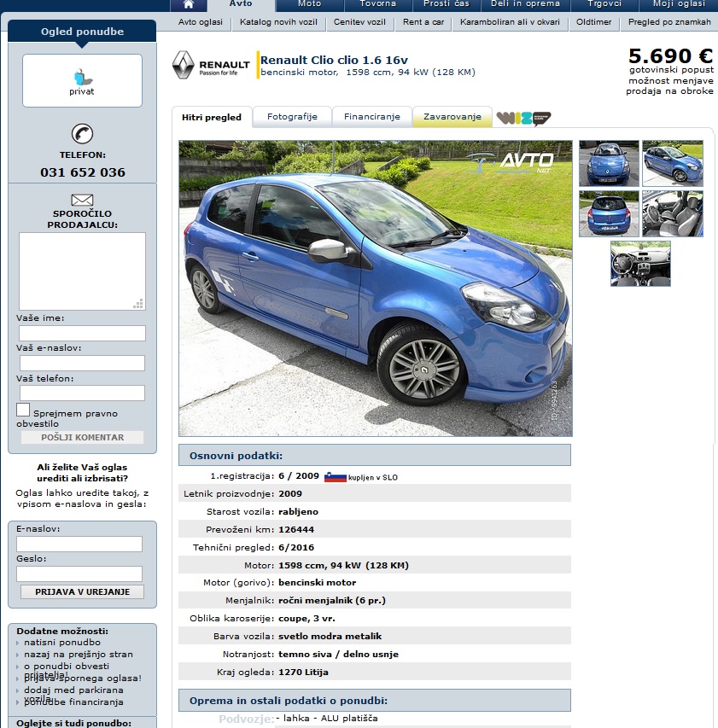The height and width of the screenshot is (728, 718).
Task: Go to the Avto oglasi submenu
Action: 200,22
